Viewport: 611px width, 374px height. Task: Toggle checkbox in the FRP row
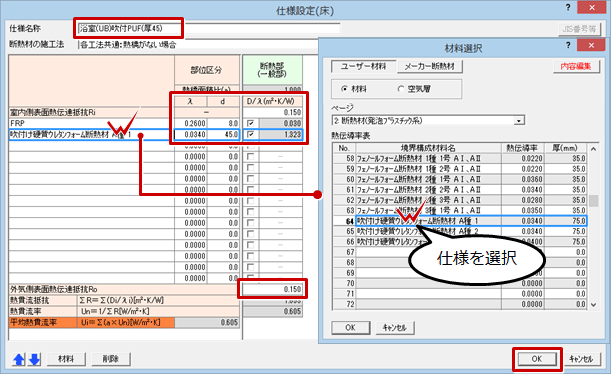(251, 123)
